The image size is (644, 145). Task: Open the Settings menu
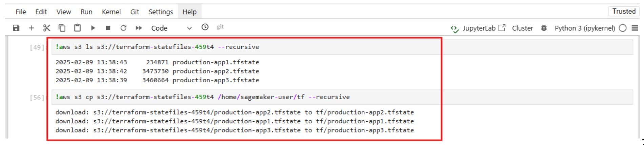[161, 12]
